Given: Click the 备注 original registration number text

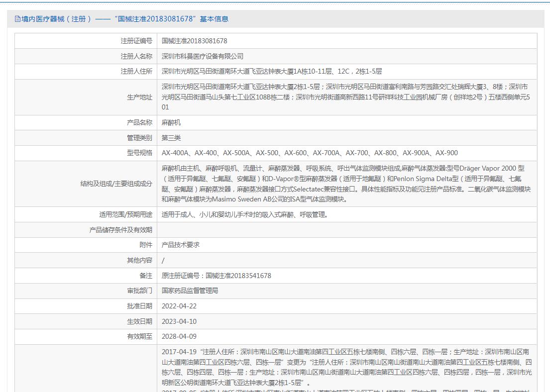Looking at the screenshot, I should click(216, 276).
